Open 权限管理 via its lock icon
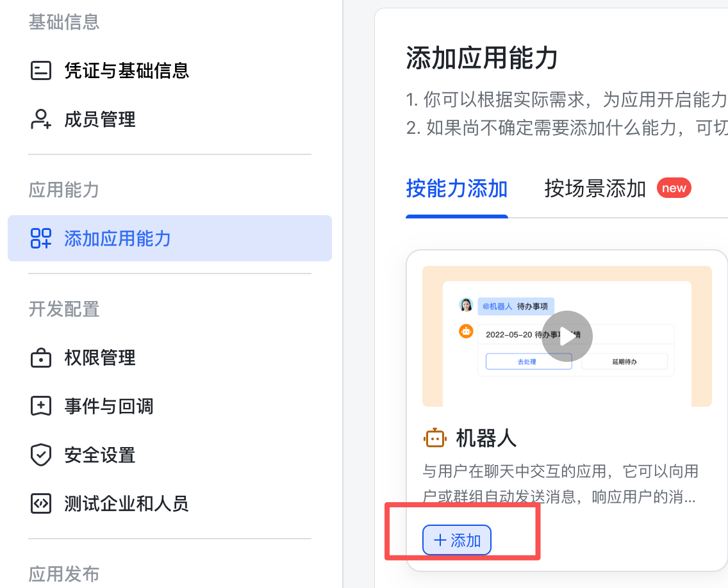The height and width of the screenshot is (588, 728). (x=41, y=357)
